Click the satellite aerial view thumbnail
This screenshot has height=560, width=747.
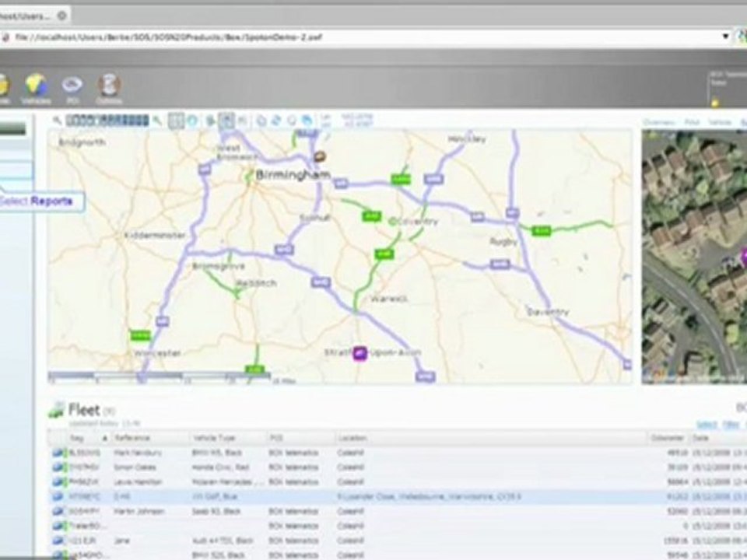(694, 256)
